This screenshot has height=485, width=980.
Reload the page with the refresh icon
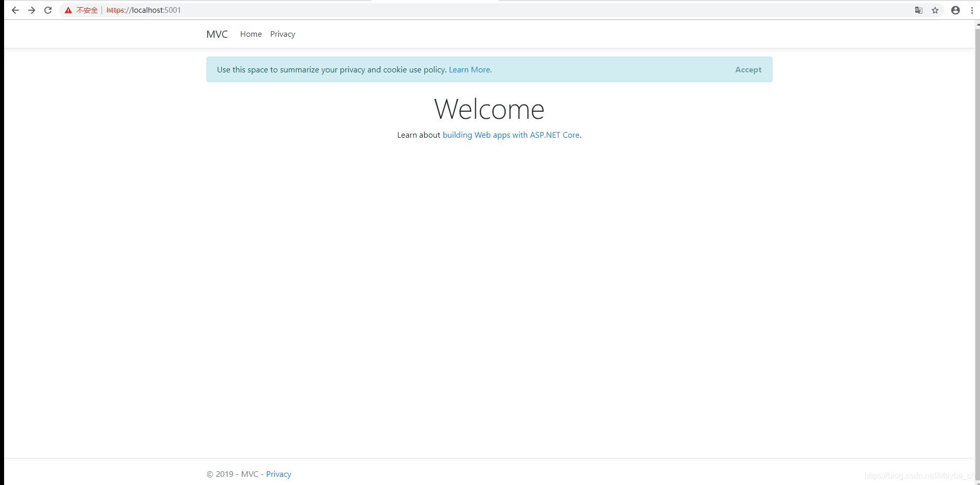pyautogui.click(x=48, y=10)
